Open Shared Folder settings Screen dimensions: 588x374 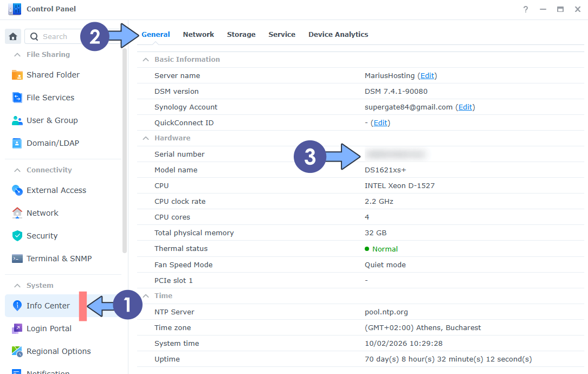pos(53,75)
